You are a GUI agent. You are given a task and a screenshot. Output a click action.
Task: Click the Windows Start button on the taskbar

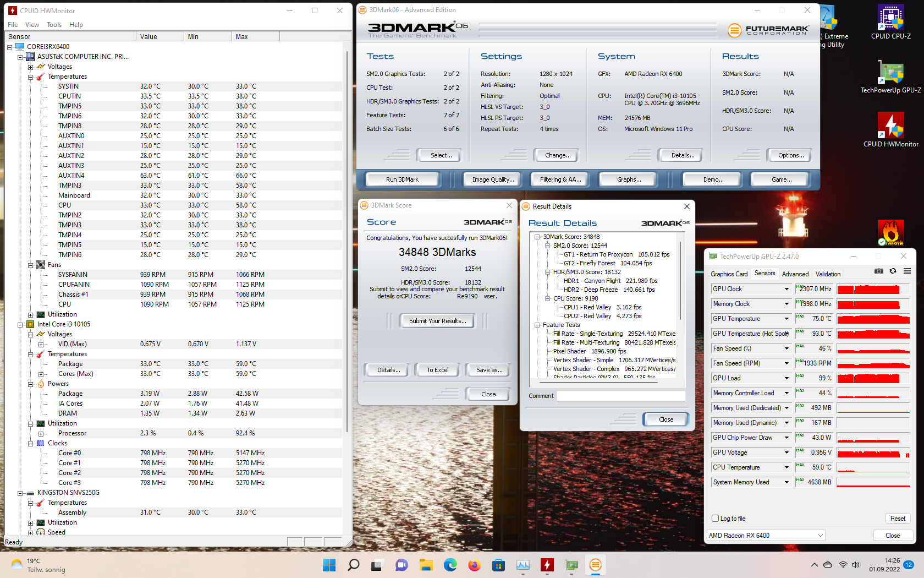click(329, 565)
